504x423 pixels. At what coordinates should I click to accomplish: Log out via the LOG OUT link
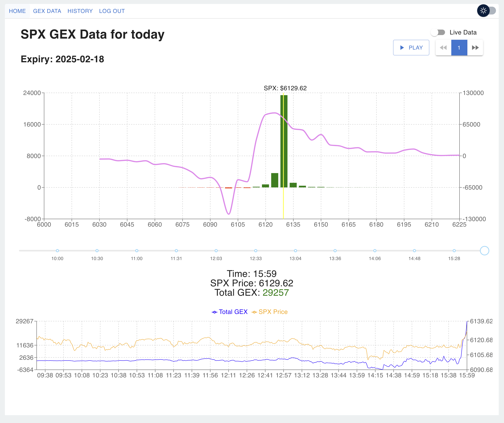click(112, 11)
